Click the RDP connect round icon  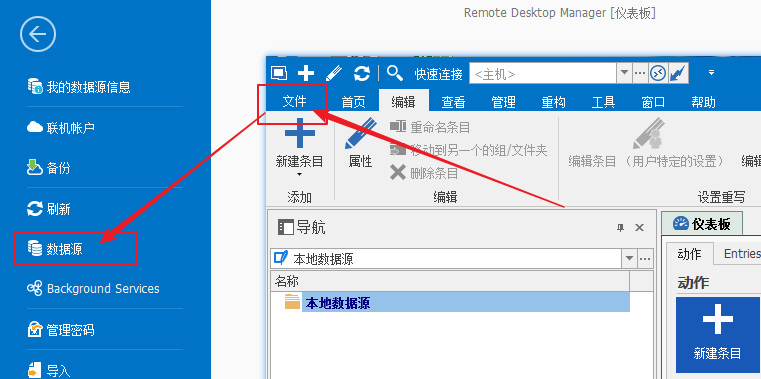pos(658,74)
